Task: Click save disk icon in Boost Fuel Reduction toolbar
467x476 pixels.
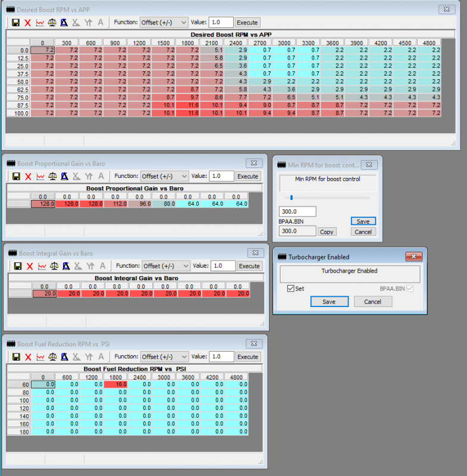Action: pos(17,357)
